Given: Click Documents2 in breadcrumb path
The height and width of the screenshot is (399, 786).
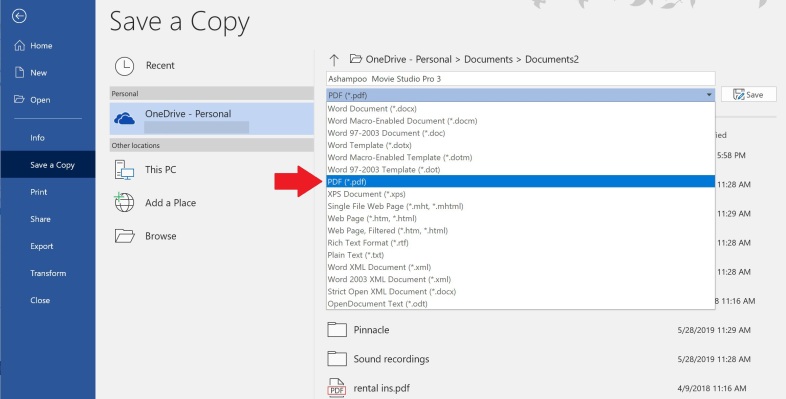Looking at the screenshot, I should coord(551,59).
